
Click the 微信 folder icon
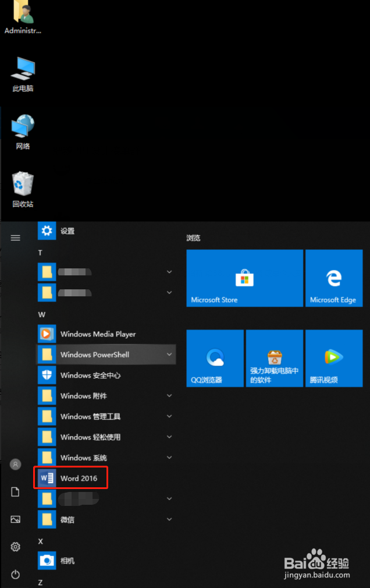pos(47,519)
